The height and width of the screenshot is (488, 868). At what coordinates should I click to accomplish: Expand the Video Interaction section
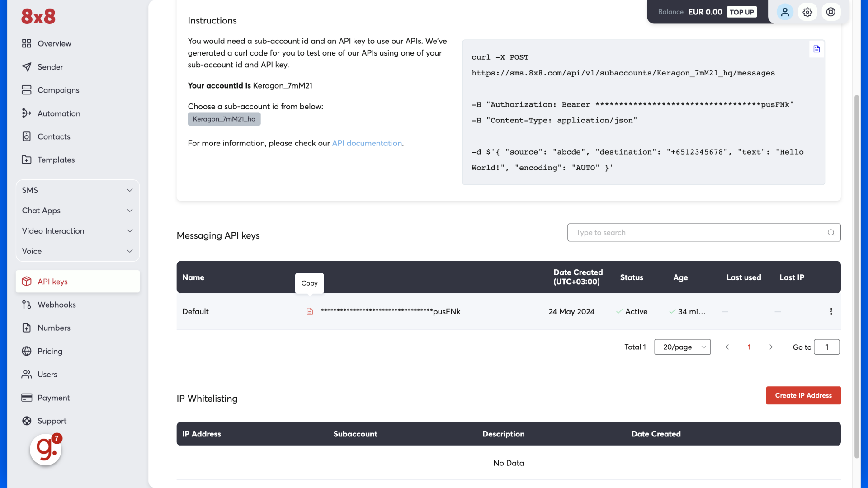click(78, 231)
